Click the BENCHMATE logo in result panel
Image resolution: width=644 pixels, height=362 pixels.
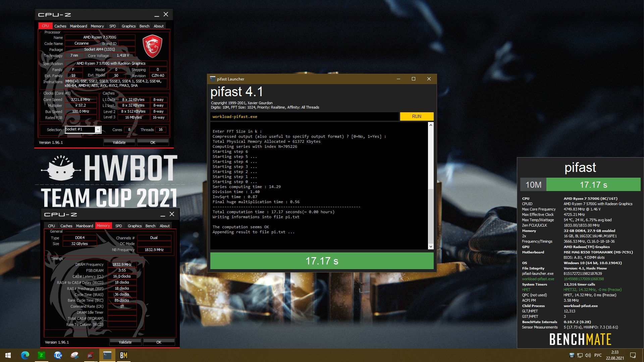580,340
